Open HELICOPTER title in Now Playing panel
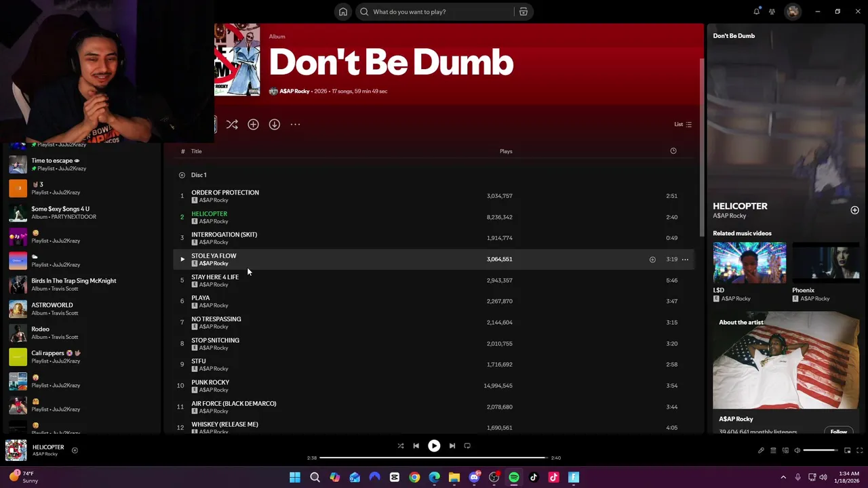Image resolution: width=868 pixels, height=488 pixels. (x=740, y=206)
